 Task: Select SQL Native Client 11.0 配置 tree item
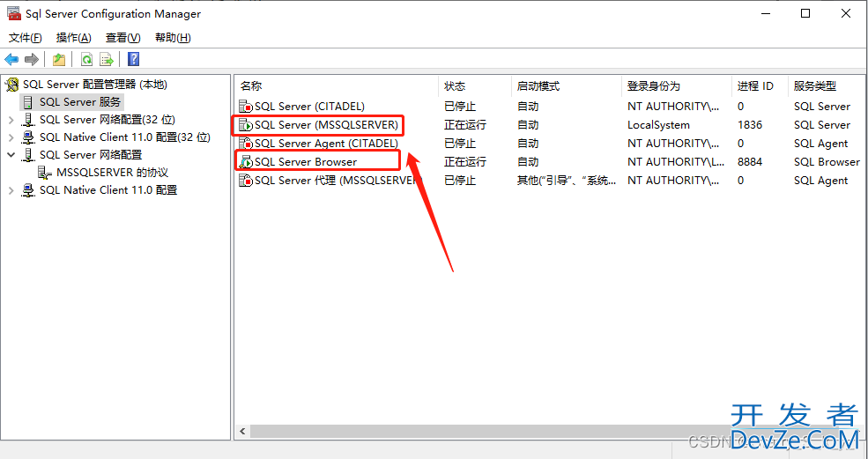pos(108,190)
